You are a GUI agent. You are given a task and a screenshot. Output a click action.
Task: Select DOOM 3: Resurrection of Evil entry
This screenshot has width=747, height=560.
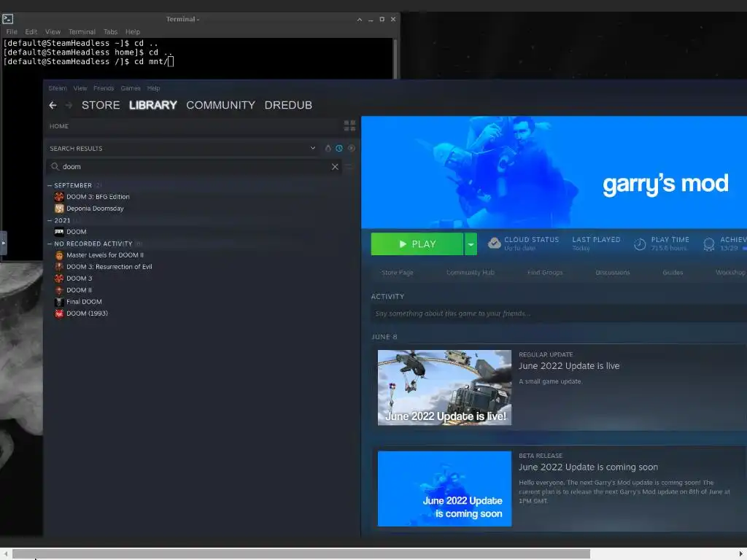(x=109, y=267)
